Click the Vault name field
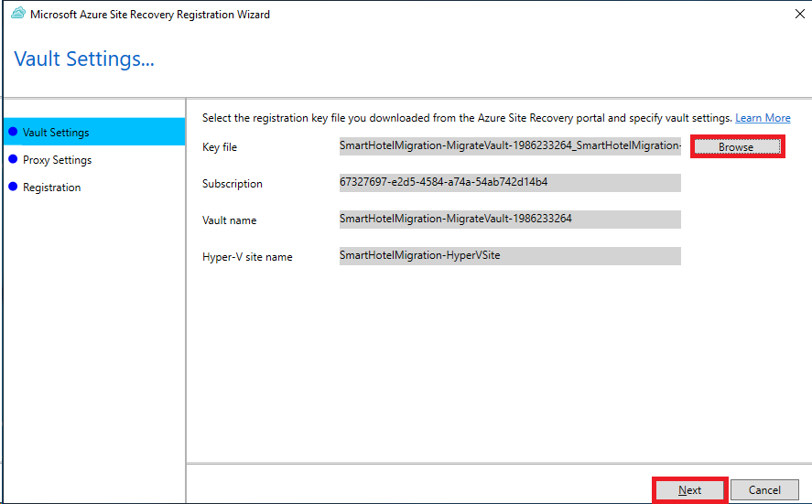The height and width of the screenshot is (504, 812). pos(510,220)
